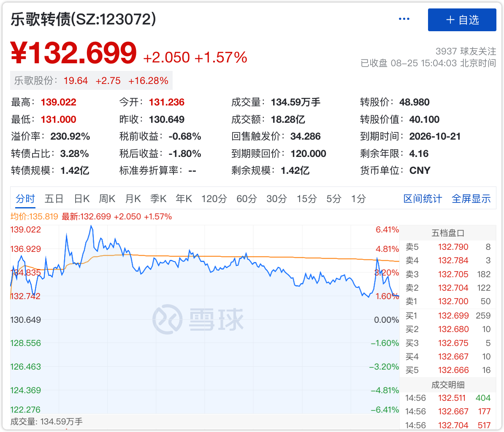Click the 卖1 price 132.700 row
Image resolution: width=504 pixels, height=432 pixels.
point(448,302)
